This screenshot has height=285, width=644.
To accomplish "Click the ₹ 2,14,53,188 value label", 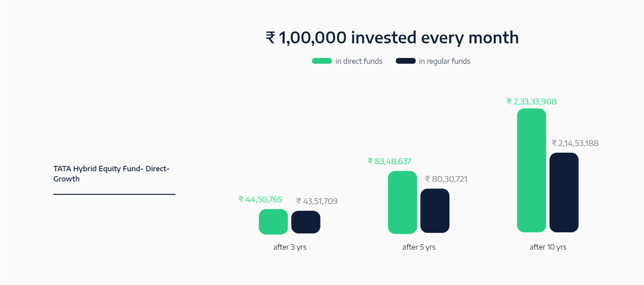I will coord(575,143).
